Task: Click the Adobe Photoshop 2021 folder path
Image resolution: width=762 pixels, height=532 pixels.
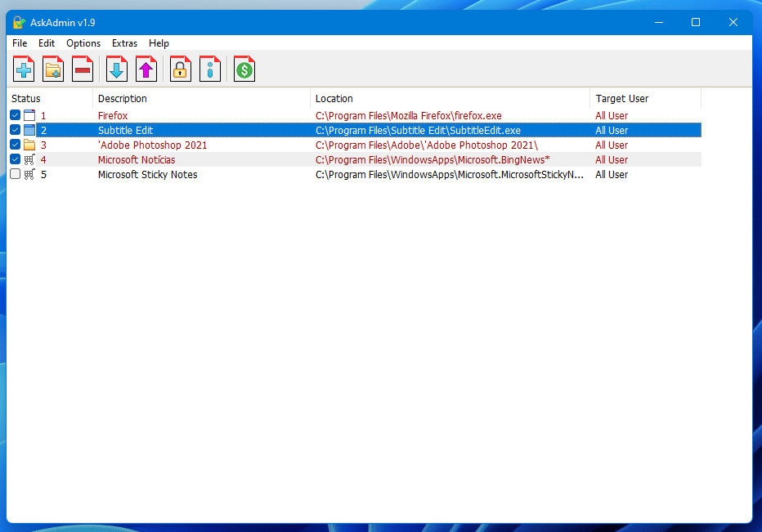Action: point(427,145)
